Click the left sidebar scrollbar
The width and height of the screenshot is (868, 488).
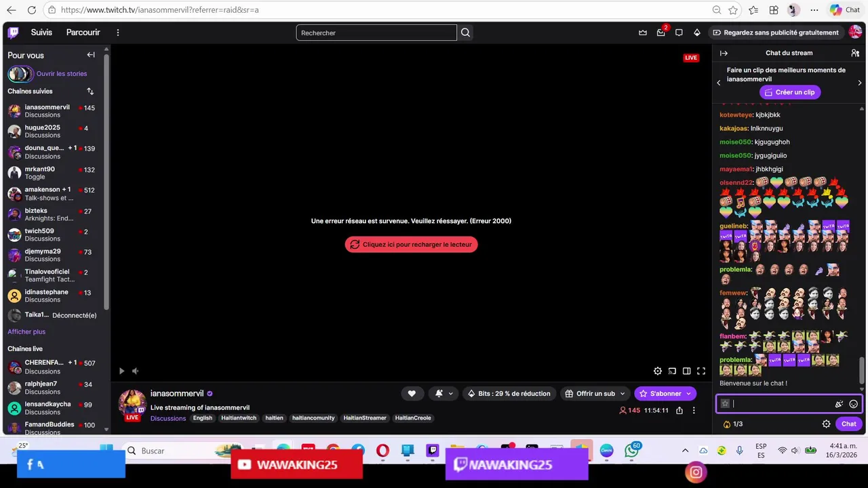(106, 182)
